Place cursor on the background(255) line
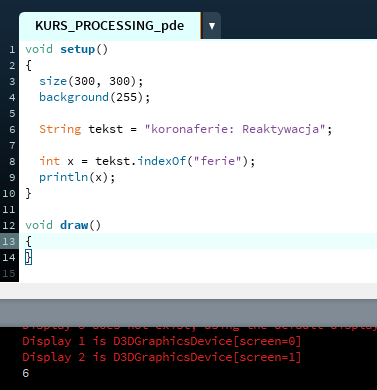The image size is (377, 390). coord(95,97)
